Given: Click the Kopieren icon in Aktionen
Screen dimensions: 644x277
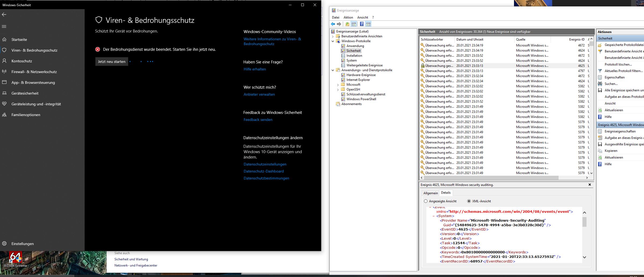Looking at the screenshot, I should (600, 151).
